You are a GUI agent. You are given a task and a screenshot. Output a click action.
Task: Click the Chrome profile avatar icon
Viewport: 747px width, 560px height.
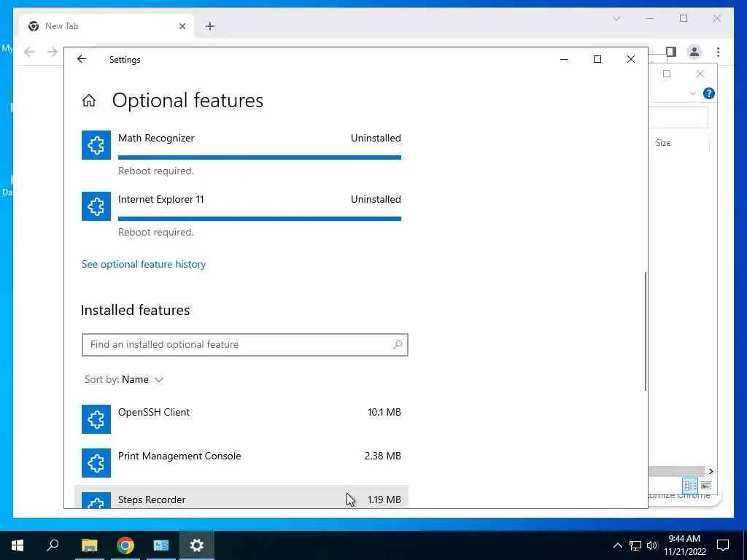[x=694, y=52]
